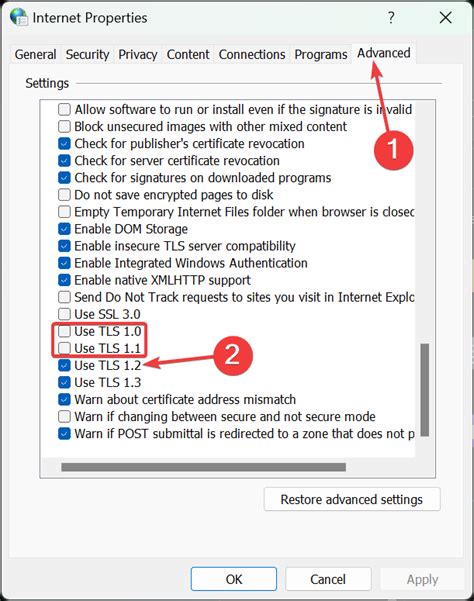474x601 pixels.
Task: Toggle Enable Integrated Windows Authentication
Action: [x=64, y=263]
